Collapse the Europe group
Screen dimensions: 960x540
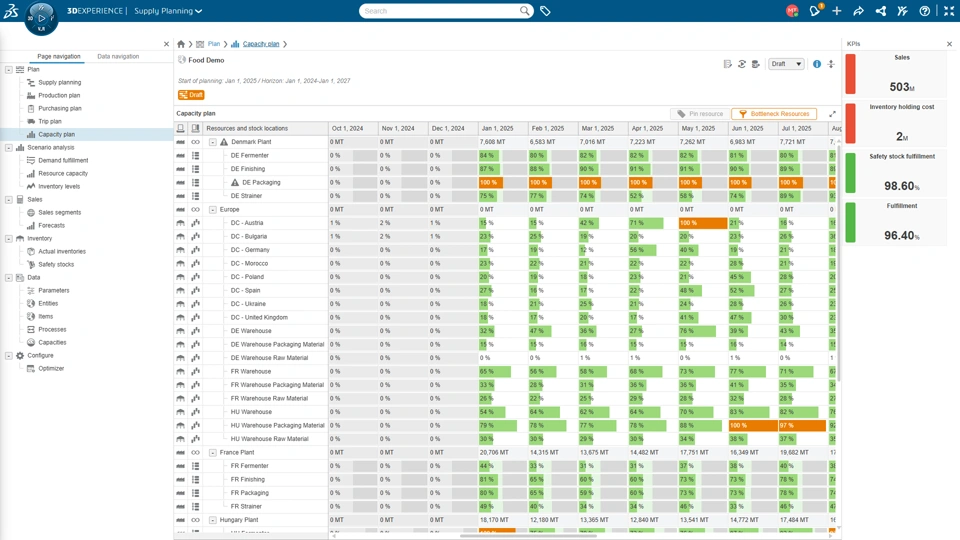pyautogui.click(x=212, y=209)
